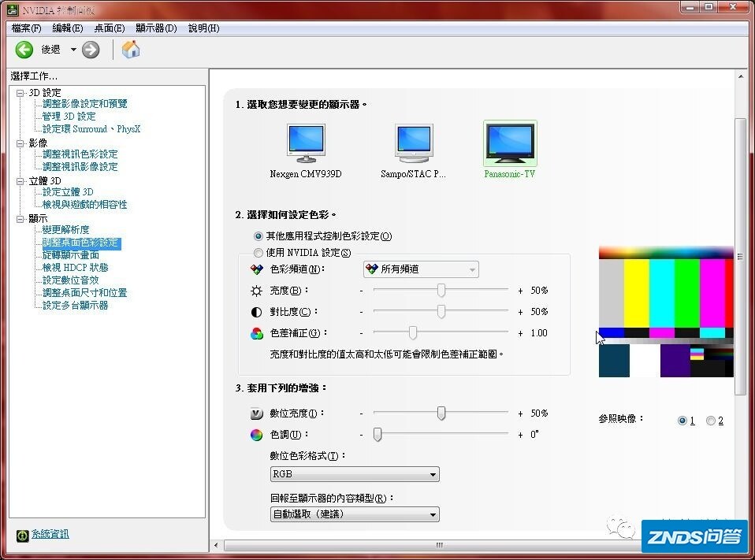Viewport: 755px width, 560px height.
Task: Open the 桌面(E) menu
Action: click(x=110, y=28)
